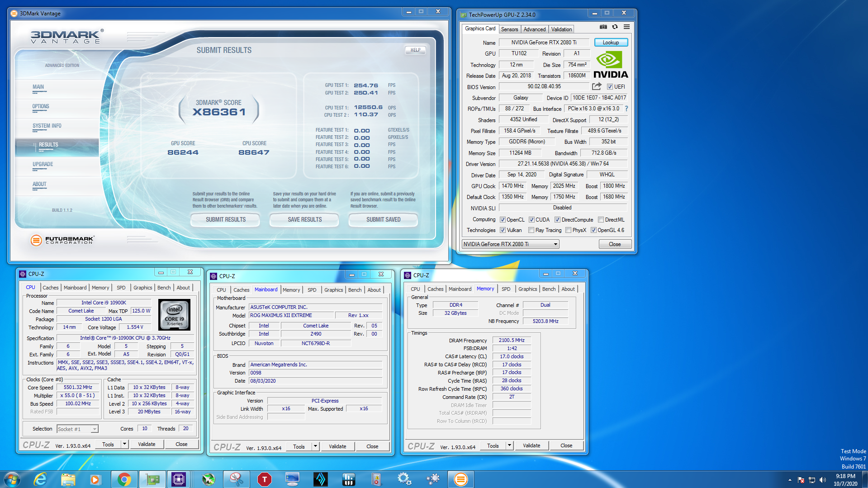Open the computer monitor taskbar icon
This screenshot has width=868, height=488.
click(292, 479)
